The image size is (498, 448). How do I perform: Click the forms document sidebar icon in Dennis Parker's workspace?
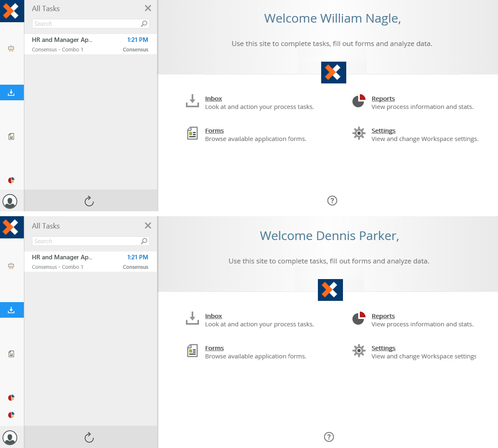coord(12,354)
